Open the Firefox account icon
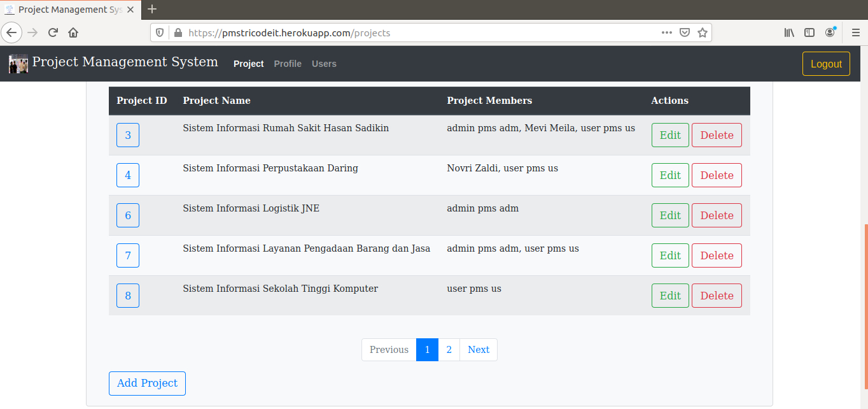Viewport: 868px width, 409px height. [x=830, y=32]
